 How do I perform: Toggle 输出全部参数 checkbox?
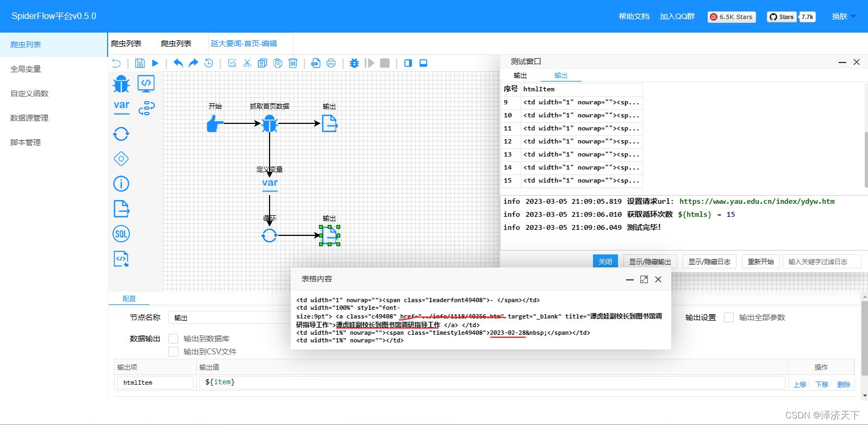click(729, 317)
